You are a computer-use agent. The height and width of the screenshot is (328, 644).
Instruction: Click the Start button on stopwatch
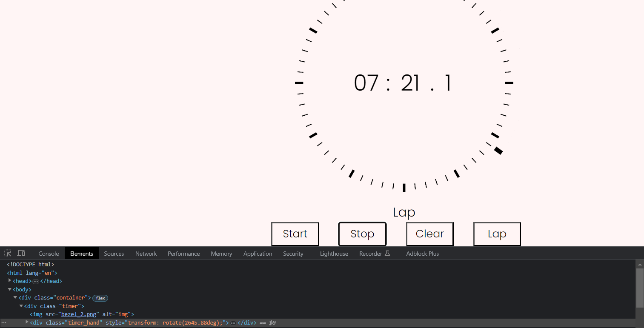[x=295, y=234]
